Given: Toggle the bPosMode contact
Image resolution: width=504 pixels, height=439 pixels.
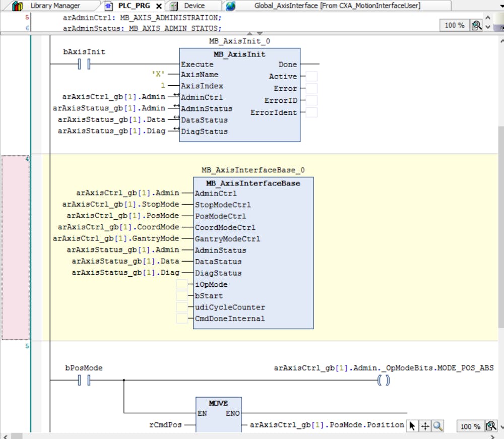Looking at the screenshot, I should tap(84, 380).
